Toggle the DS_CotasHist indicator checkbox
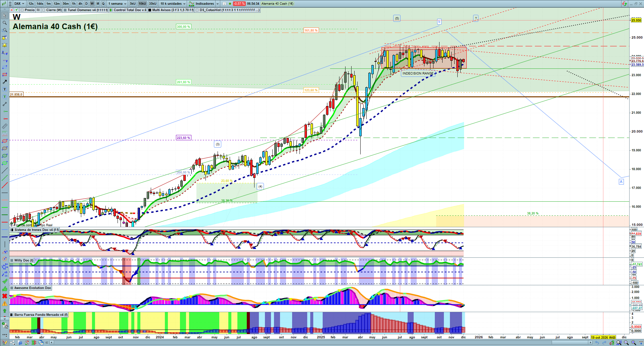The height and width of the screenshot is (346, 644). tap(197, 10)
